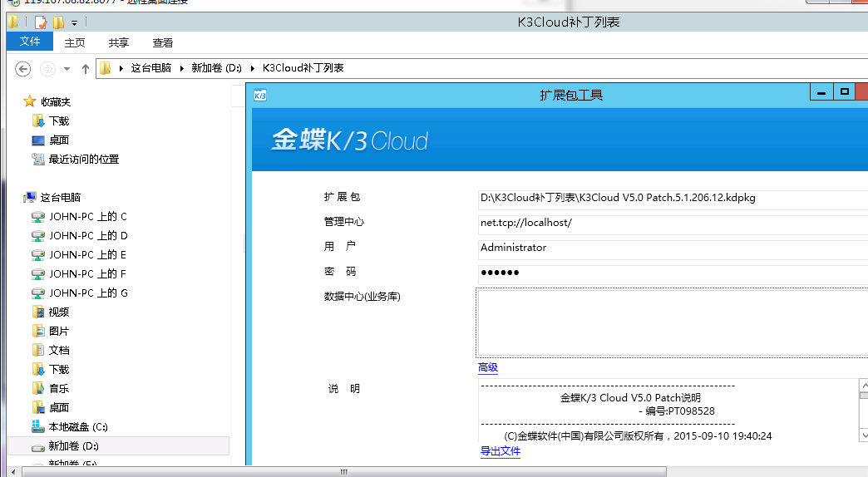The image size is (868, 477).
Task: Click left arrow of Explorer horizontal scrollbar
Action: point(13,472)
